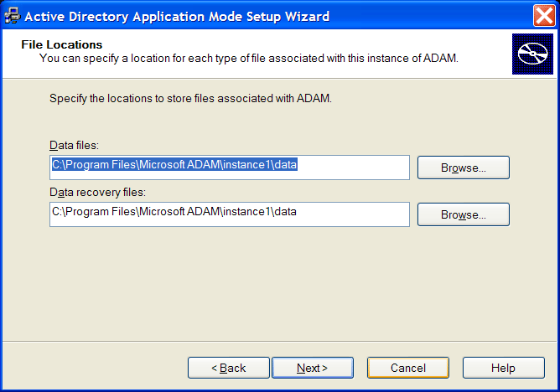The image size is (560, 392).
Task: Proceed to the next wizard page
Action: [313, 368]
